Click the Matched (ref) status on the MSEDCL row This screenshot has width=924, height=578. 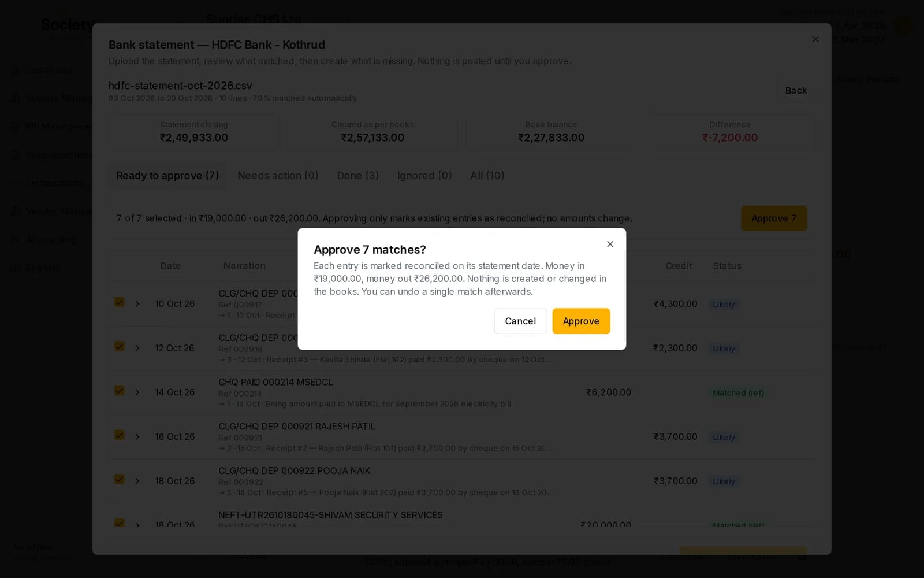738,393
